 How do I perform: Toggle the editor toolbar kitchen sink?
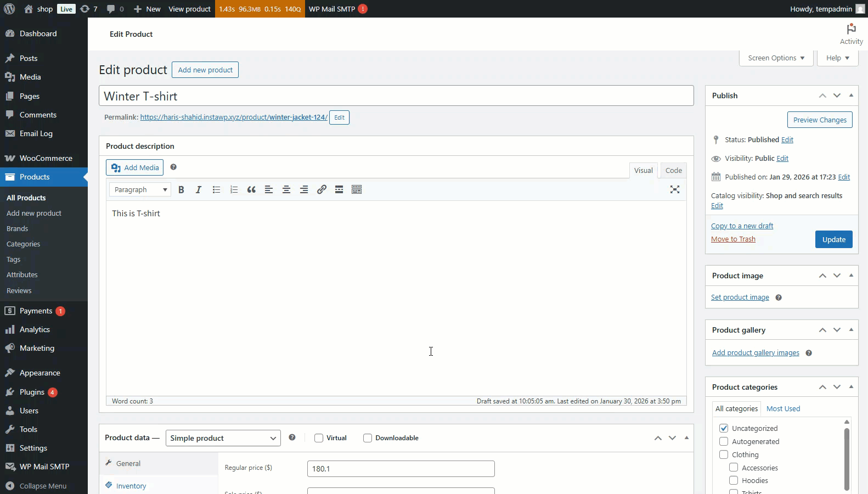(357, 190)
